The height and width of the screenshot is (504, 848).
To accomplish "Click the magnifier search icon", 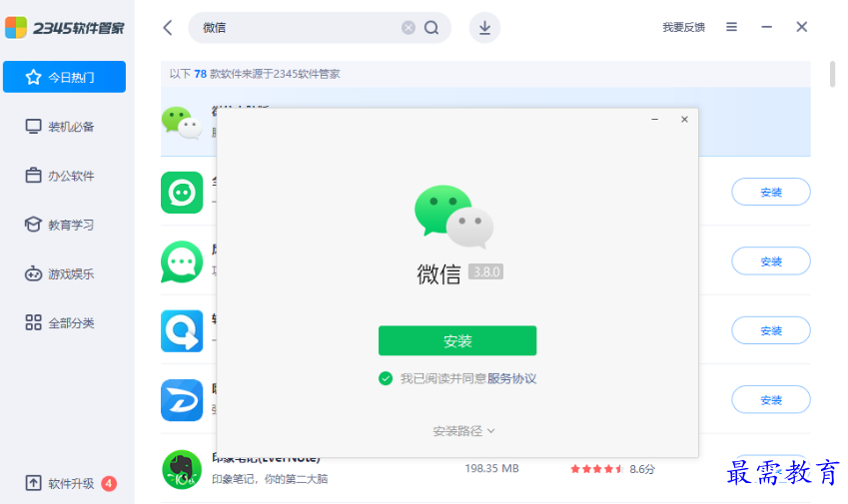I will point(431,28).
